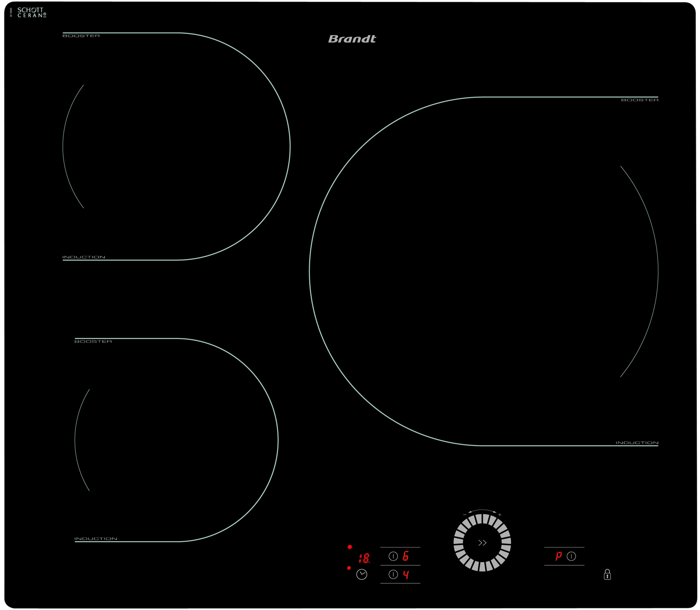Click the red power level digit 4
This screenshot has width=700, height=610.
tap(405, 574)
